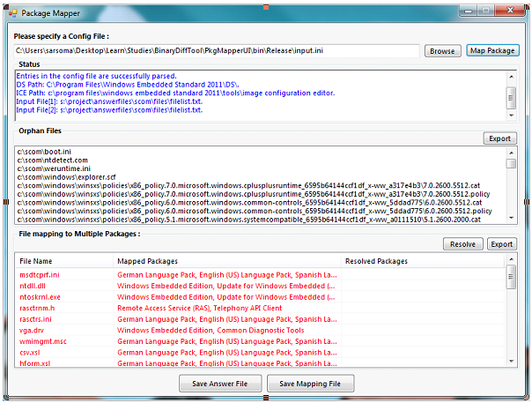Select orphan file c:\scom\weruntime.ini

54,168
